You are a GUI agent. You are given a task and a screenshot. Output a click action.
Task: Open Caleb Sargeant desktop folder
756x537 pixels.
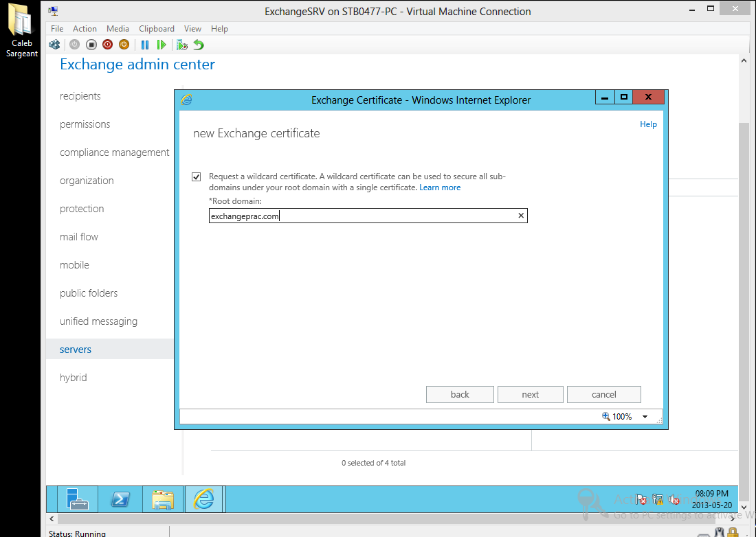21,31
